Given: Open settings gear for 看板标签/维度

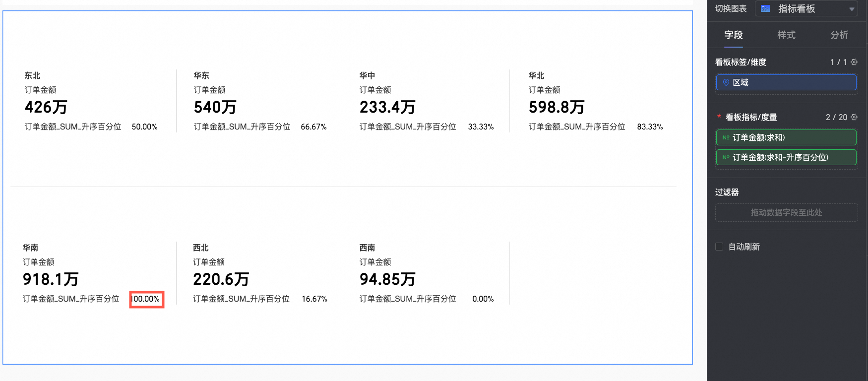Looking at the screenshot, I should click(854, 62).
